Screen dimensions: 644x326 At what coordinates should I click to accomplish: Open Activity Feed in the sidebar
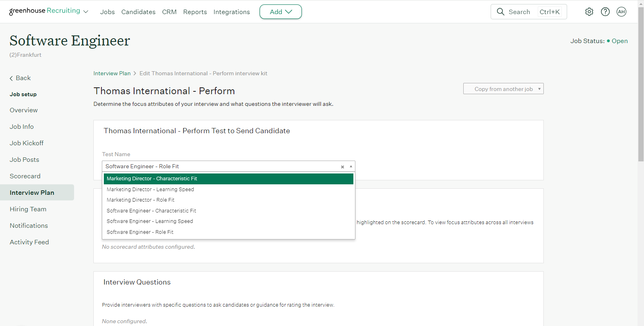point(29,242)
